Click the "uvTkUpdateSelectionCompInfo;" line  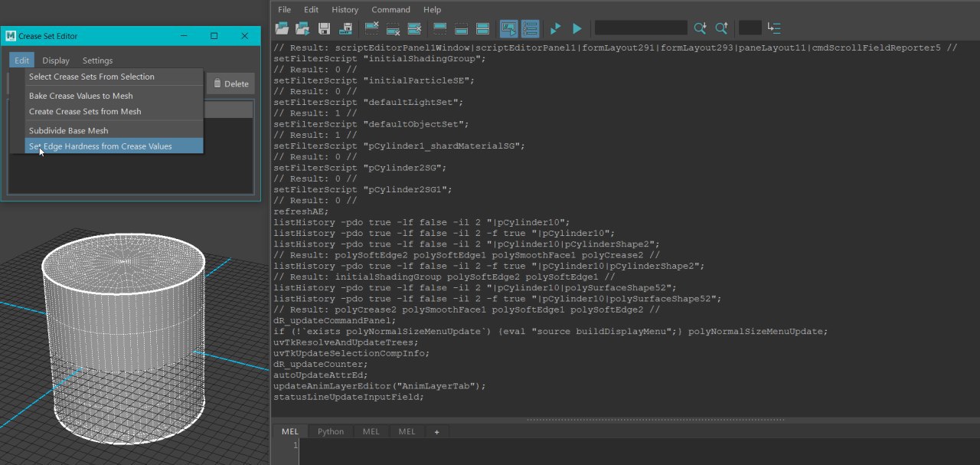[x=351, y=354]
